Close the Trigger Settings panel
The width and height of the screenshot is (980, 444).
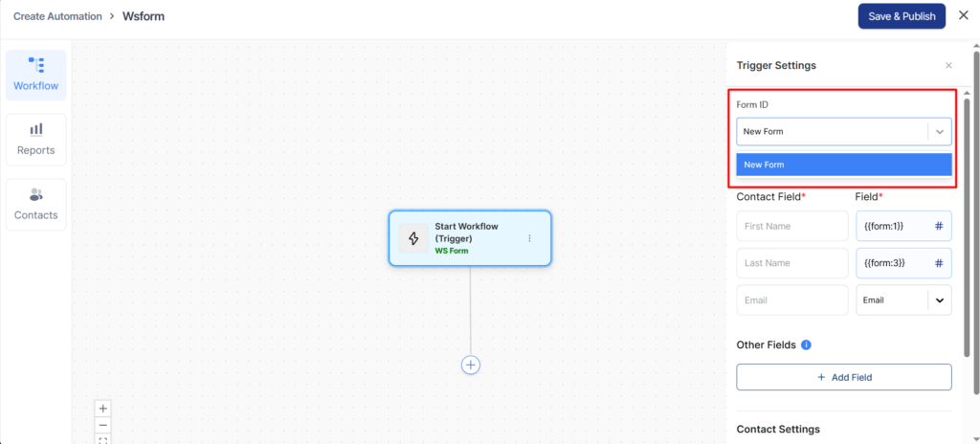click(948, 66)
